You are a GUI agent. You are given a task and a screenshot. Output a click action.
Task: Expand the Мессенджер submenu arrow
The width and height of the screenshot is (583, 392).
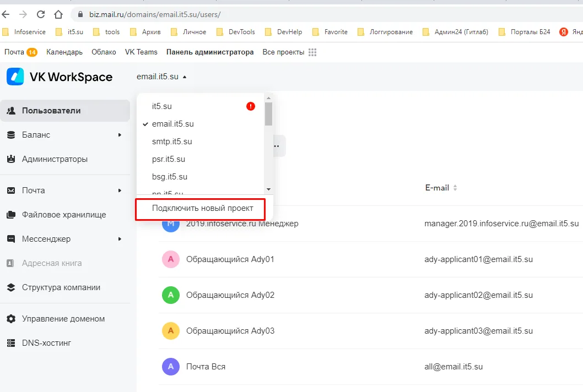coord(120,239)
